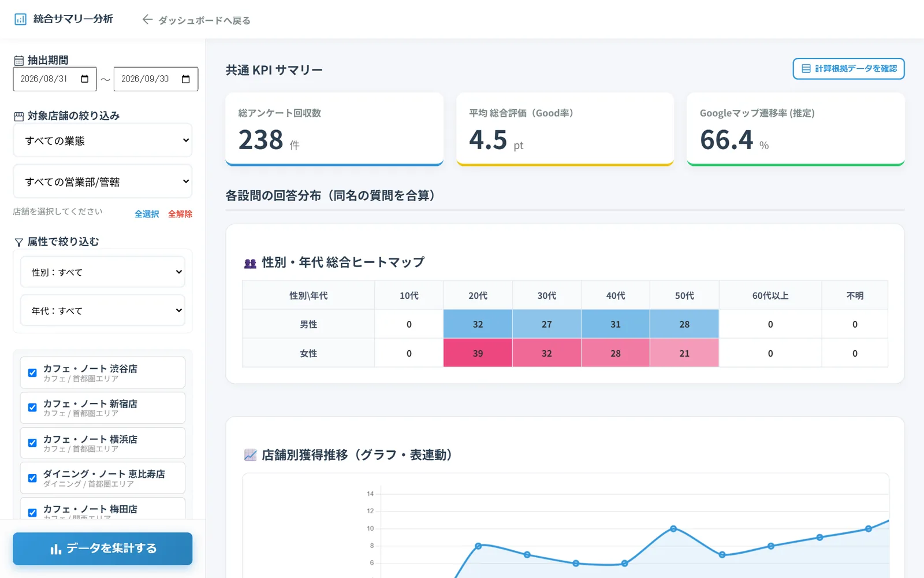Image resolution: width=924 pixels, height=578 pixels.
Task: Click the 不明 column header
Action: [855, 295]
